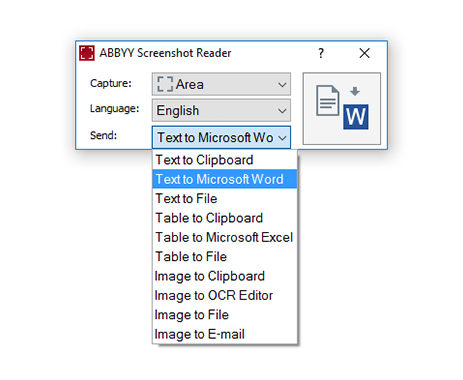Screen dimensions: 463x380
Task: Click the capture-to-Word screenshot button
Action: (342, 109)
